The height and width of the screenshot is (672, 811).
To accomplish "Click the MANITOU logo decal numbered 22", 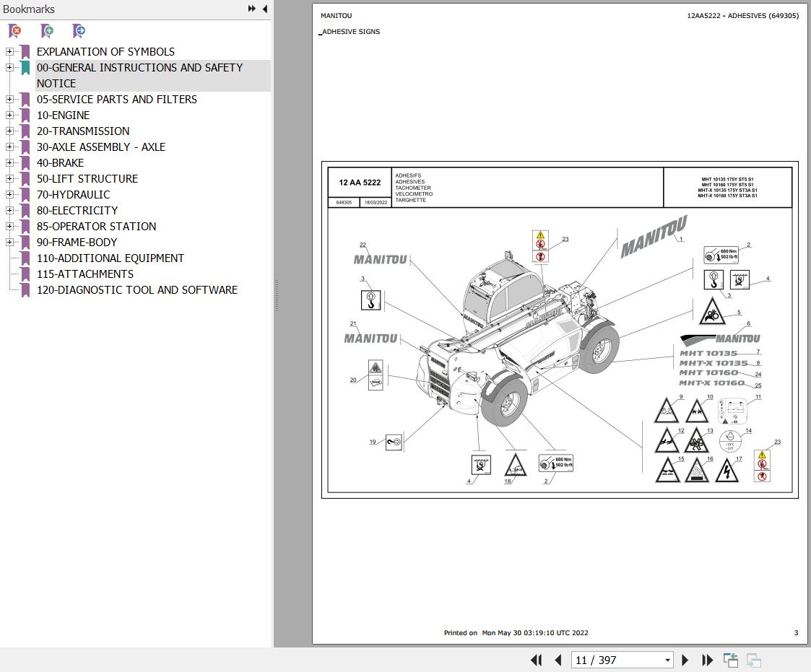I will click(x=380, y=260).
